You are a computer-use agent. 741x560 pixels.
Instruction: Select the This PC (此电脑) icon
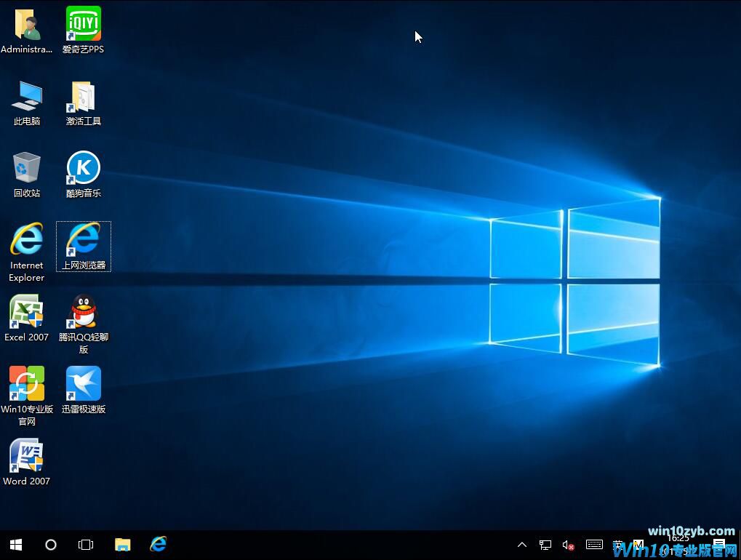coord(27,96)
